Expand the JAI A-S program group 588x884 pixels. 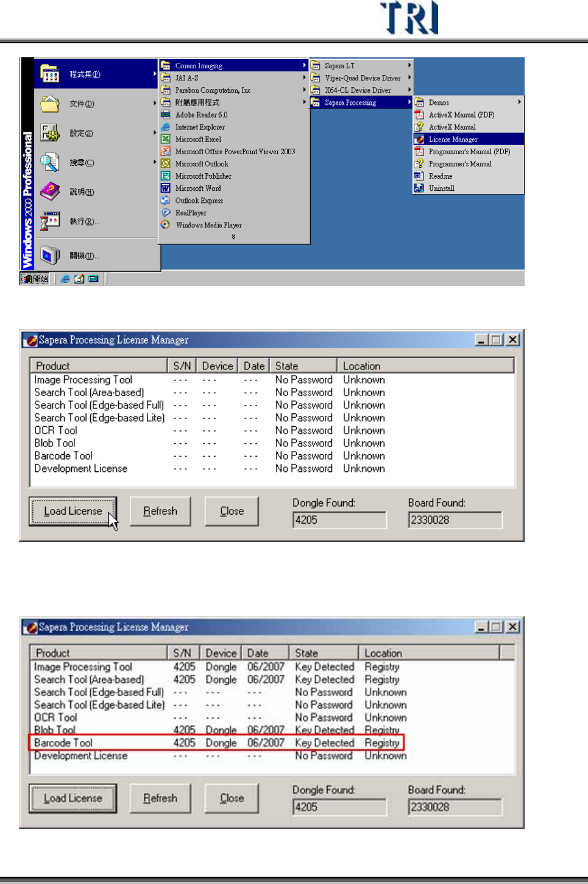pyautogui.click(x=234, y=77)
